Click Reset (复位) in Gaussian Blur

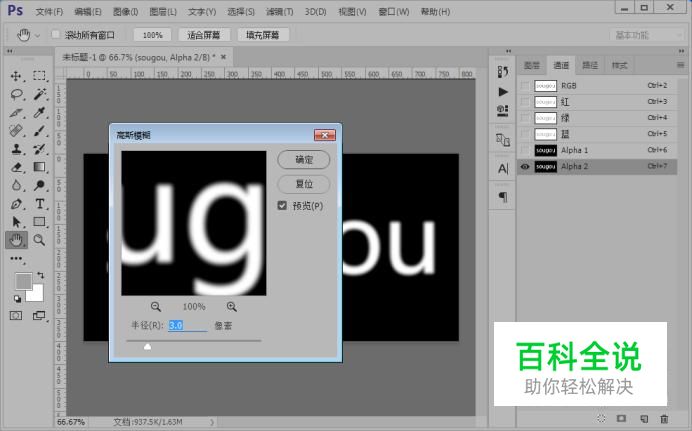(x=304, y=184)
